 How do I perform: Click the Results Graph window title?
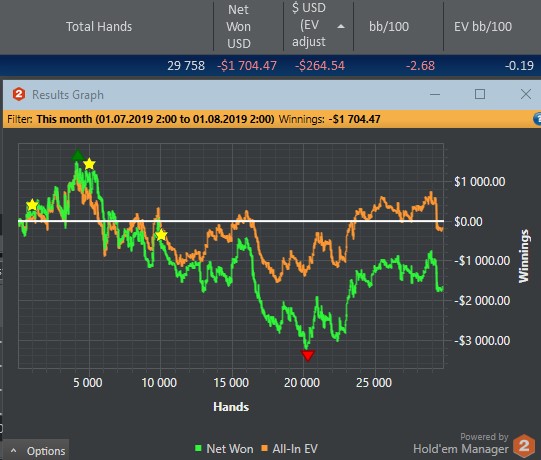68,95
